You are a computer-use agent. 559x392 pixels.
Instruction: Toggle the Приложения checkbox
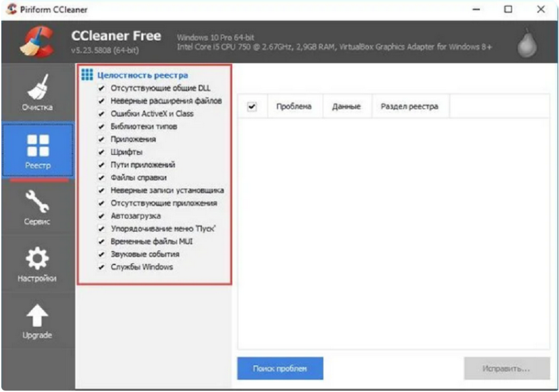[x=101, y=139]
